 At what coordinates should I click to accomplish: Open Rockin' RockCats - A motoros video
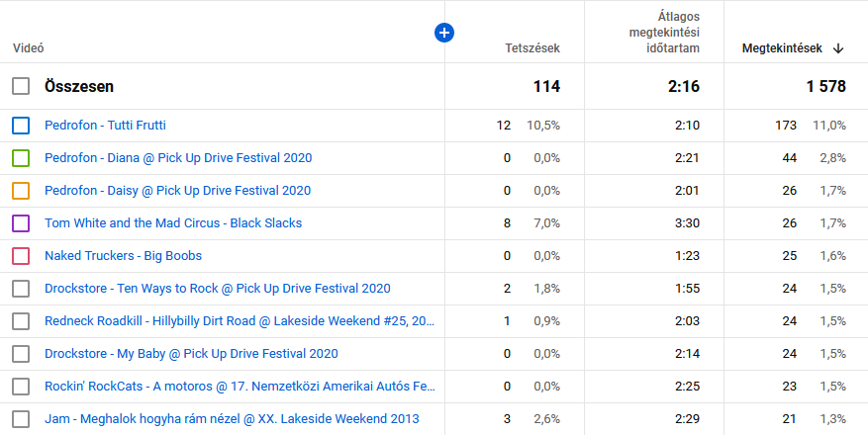click(x=240, y=387)
